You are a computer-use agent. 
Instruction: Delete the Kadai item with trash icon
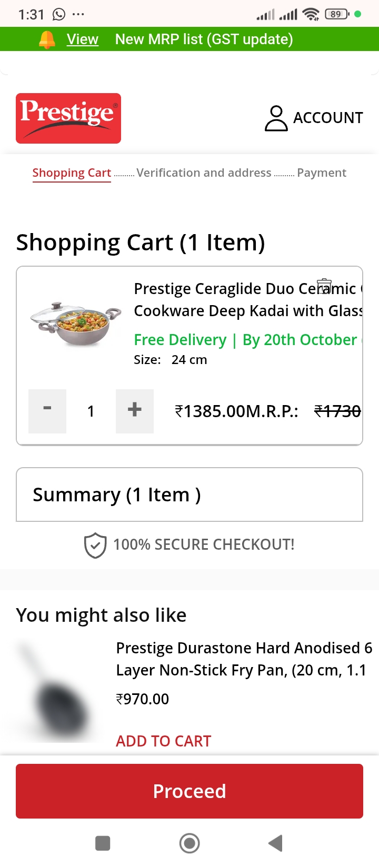(x=324, y=286)
